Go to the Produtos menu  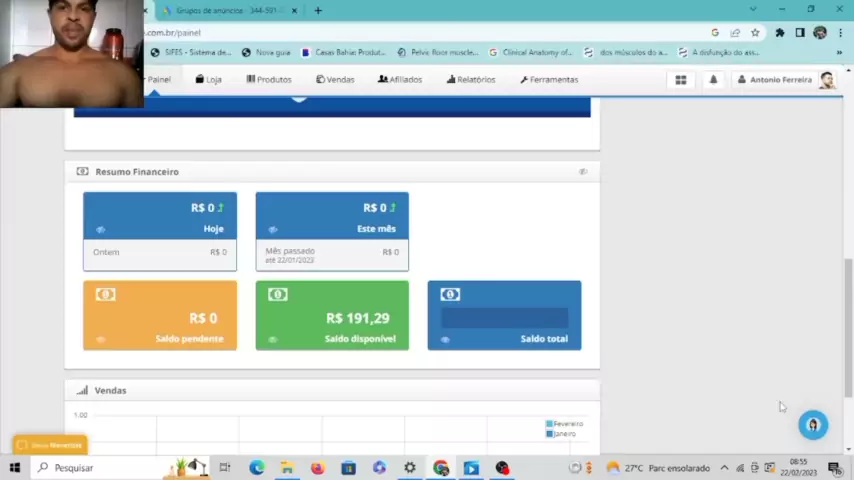pyautogui.click(x=269, y=80)
